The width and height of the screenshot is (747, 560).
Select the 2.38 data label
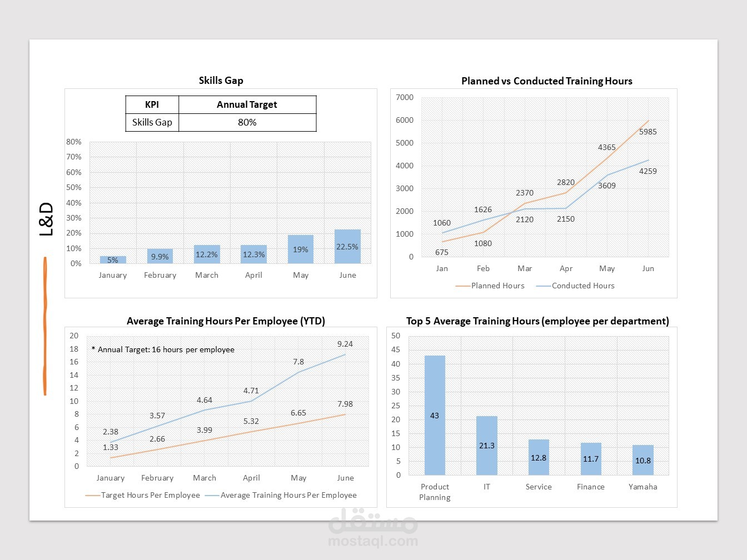click(x=111, y=432)
